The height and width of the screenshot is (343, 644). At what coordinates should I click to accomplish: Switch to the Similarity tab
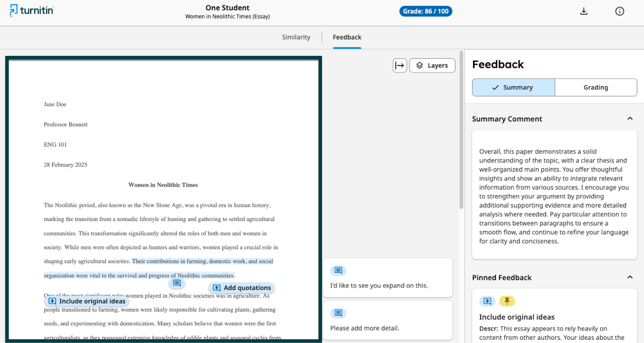(296, 37)
